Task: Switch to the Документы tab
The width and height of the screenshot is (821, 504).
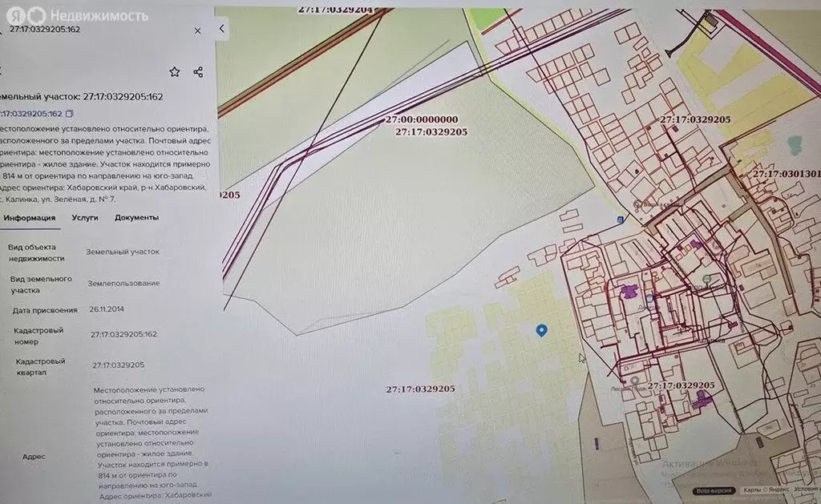Action: point(136,218)
